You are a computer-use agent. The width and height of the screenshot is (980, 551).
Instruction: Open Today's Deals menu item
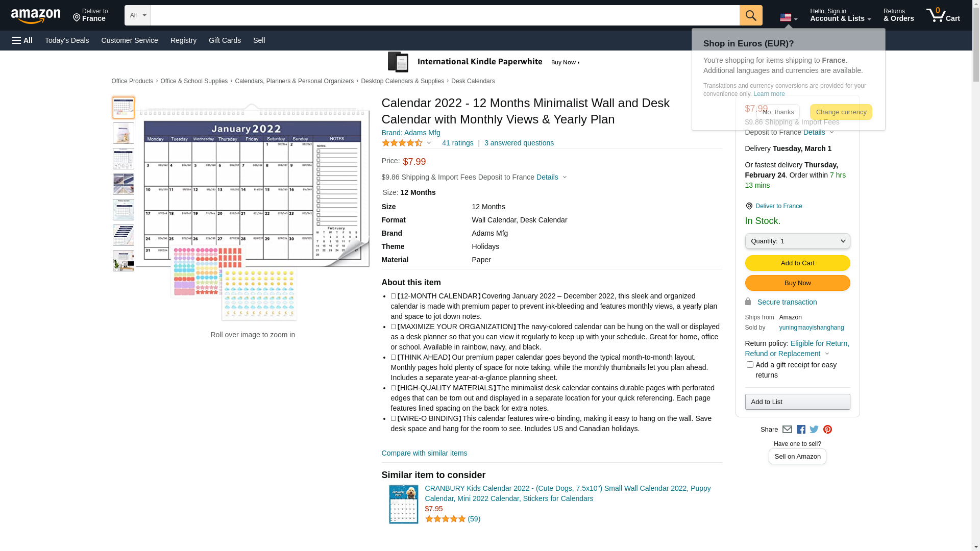pos(67,40)
